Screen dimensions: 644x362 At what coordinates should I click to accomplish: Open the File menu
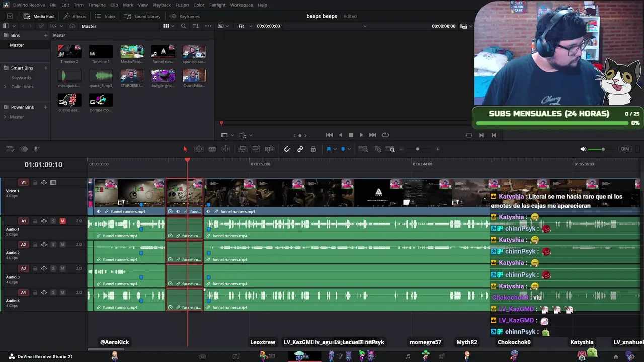click(53, 5)
